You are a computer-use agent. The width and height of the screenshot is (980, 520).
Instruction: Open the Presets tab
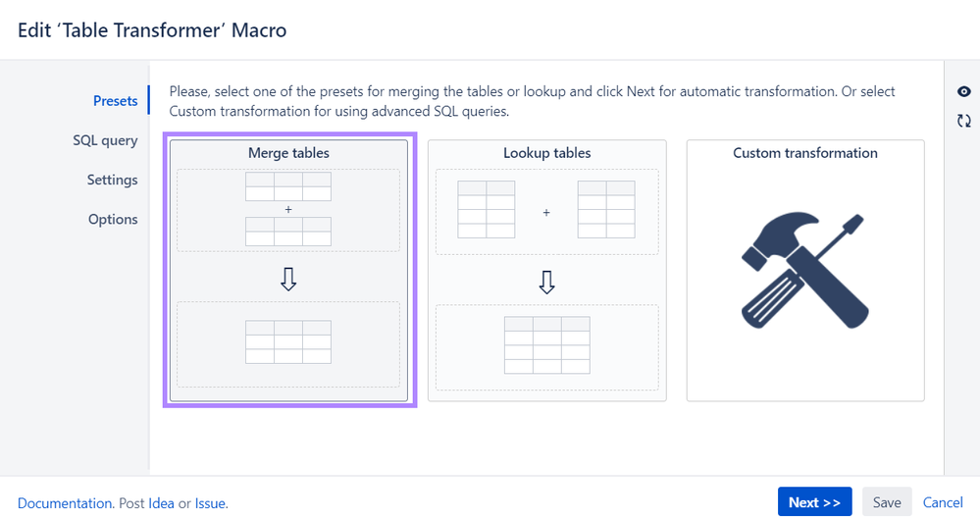[115, 101]
